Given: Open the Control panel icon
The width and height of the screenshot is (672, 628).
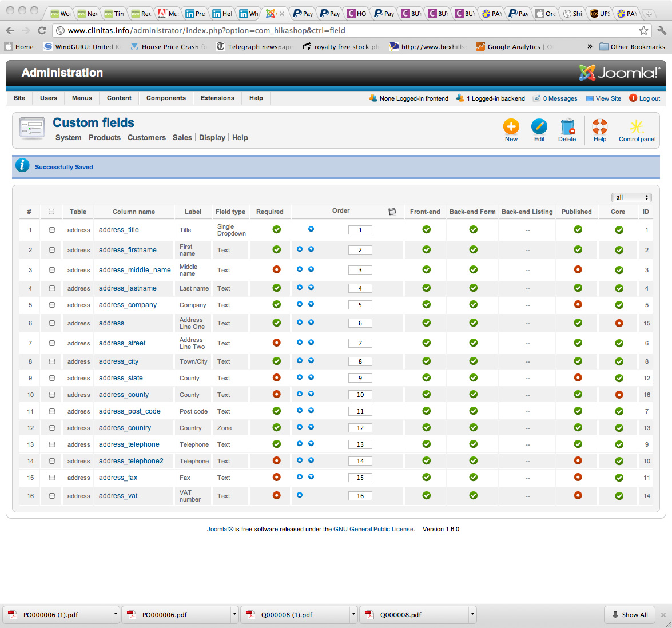Looking at the screenshot, I should tap(637, 127).
